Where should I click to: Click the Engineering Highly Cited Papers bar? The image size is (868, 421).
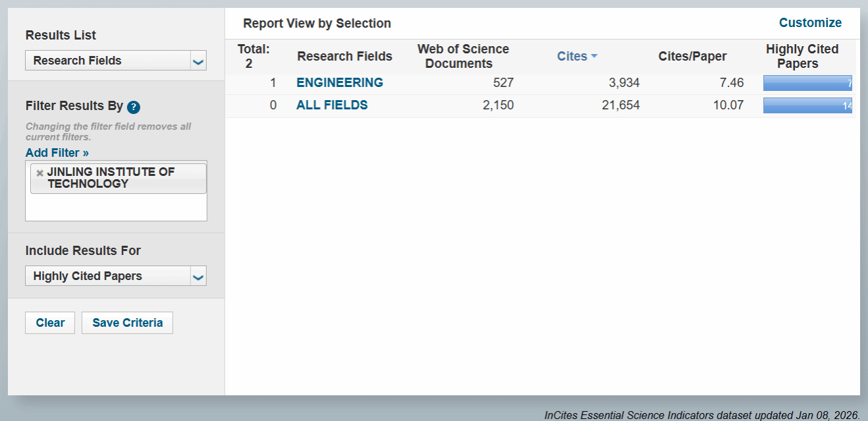pos(807,83)
